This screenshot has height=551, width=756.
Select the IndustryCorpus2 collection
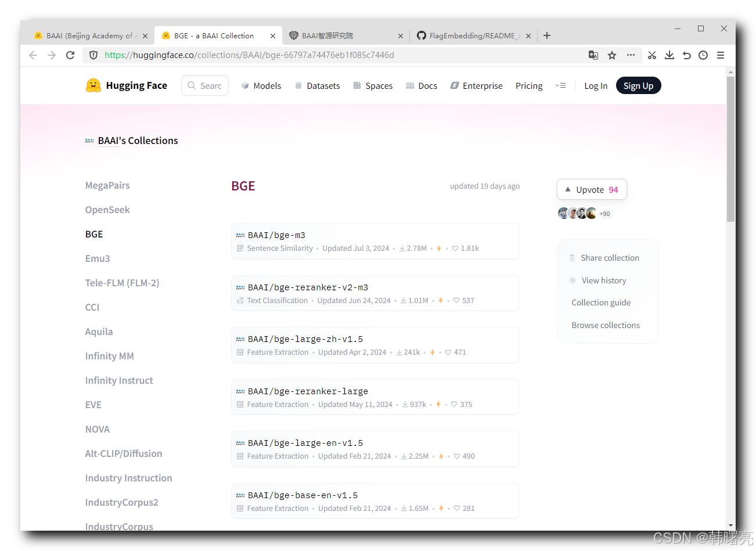pyautogui.click(x=121, y=502)
